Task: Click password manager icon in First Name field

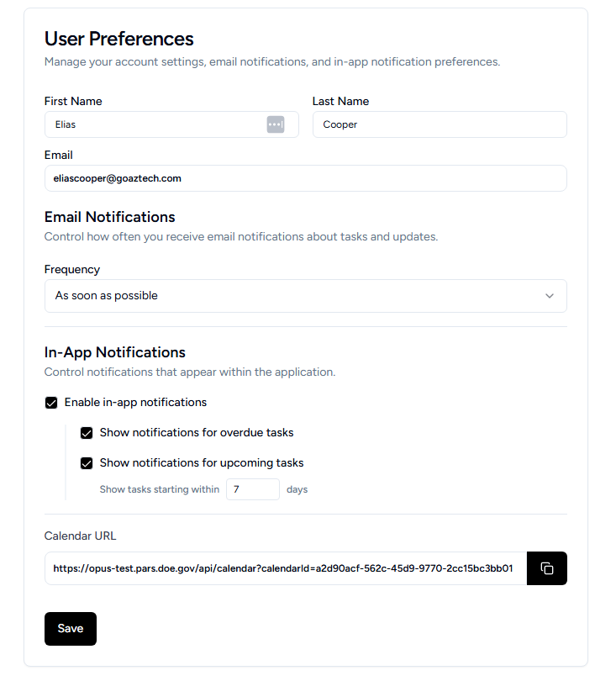Action: [276, 124]
